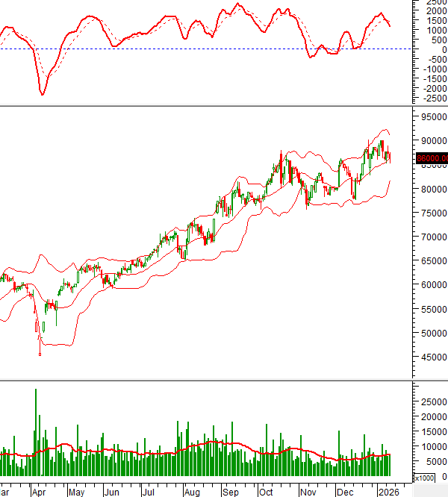Click the 95000 price axis label
Image resolution: width=448 pixels, height=497 pixels.
pyautogui.click(x=434, y=117)
